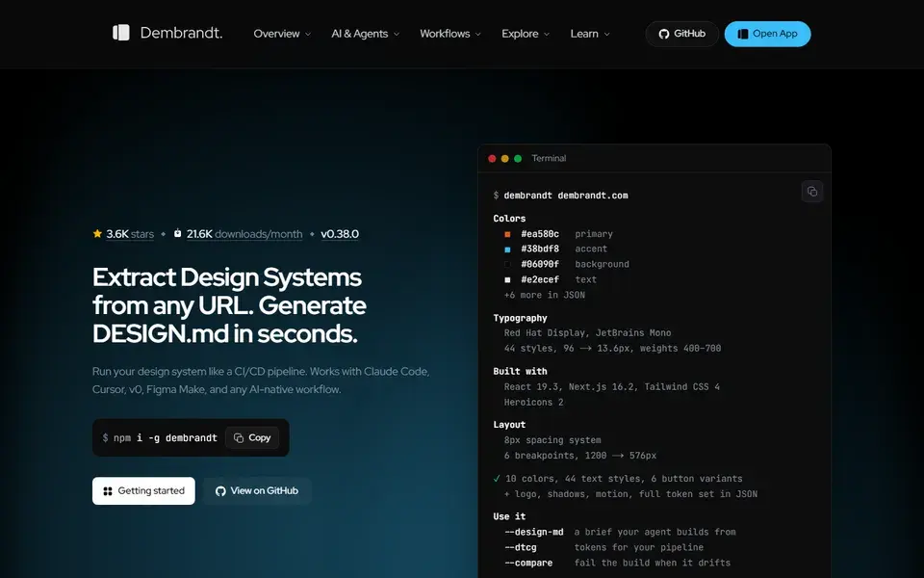The height and width of the screenshot is (578, 924).
Task: Open the Explore menu
Action: coord(526,34)
